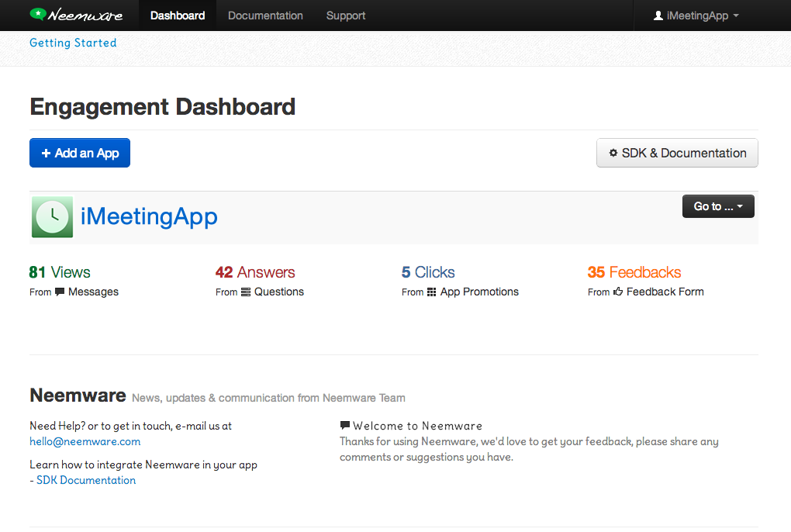Click the Feedback Form thumbs-up icon
791x532 pixels.
(618, 292)
